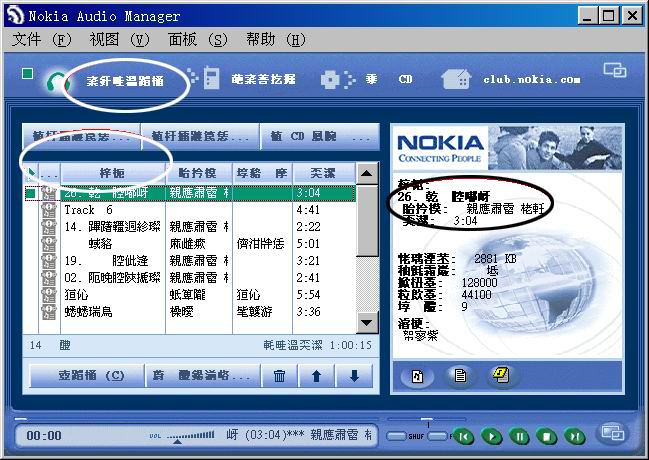
Task: Open the mobile phone transfer icon
Action: coord(204,78)
